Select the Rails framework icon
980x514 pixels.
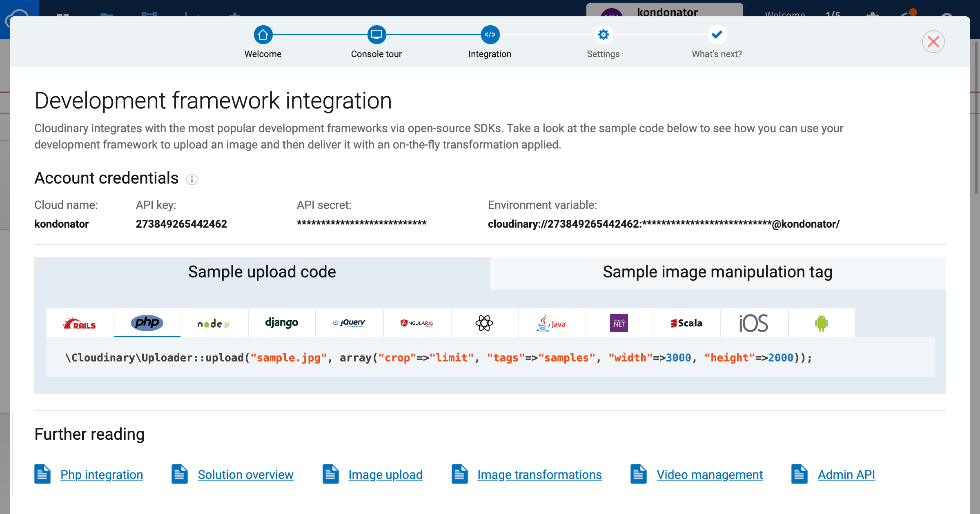pos(80,323)
